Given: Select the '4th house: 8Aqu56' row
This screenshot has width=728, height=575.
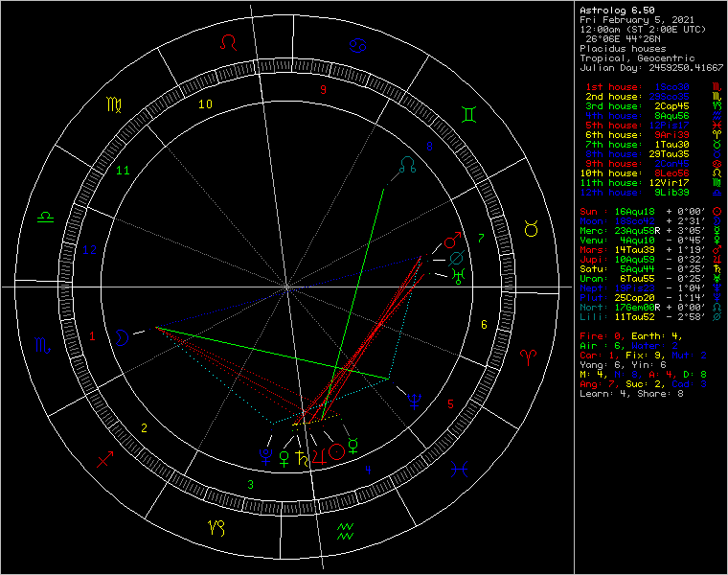Looking at the screenshot, I should click(x=651, y=116).
